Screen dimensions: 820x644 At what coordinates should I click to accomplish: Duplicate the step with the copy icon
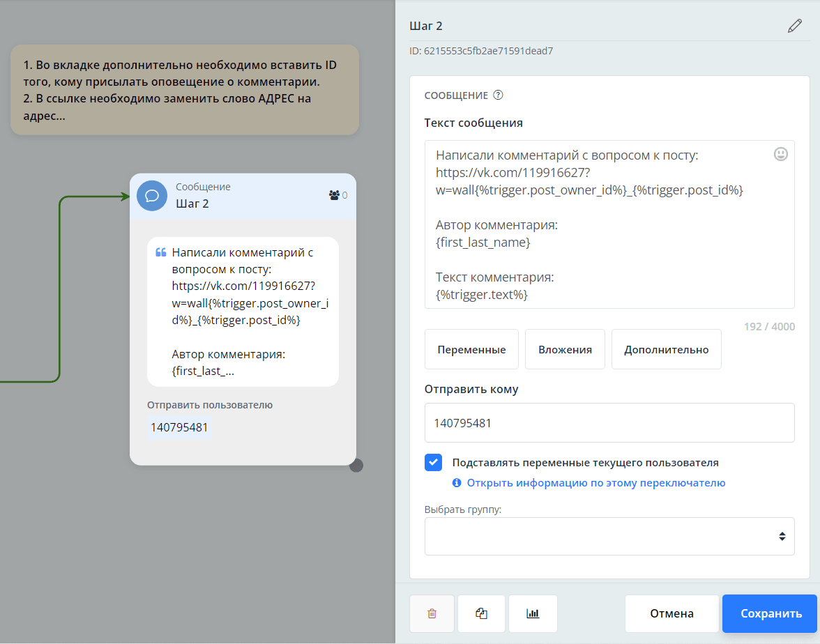(481, 613)
